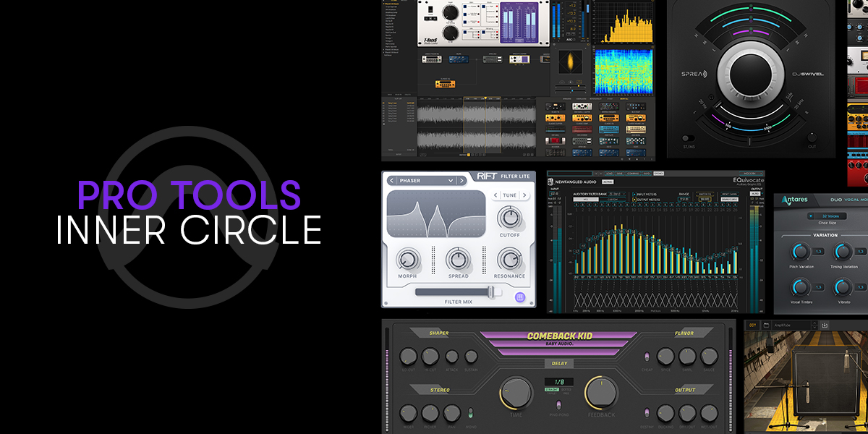The image size is (868, 434).
Task: Click the Wider knob
Action: pyautogui.click(x=408, y=413)
